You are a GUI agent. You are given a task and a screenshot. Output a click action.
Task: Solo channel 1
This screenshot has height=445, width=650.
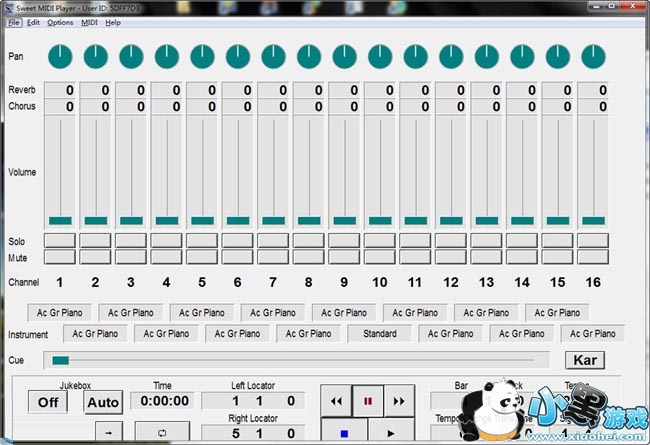tap(60, 241)
